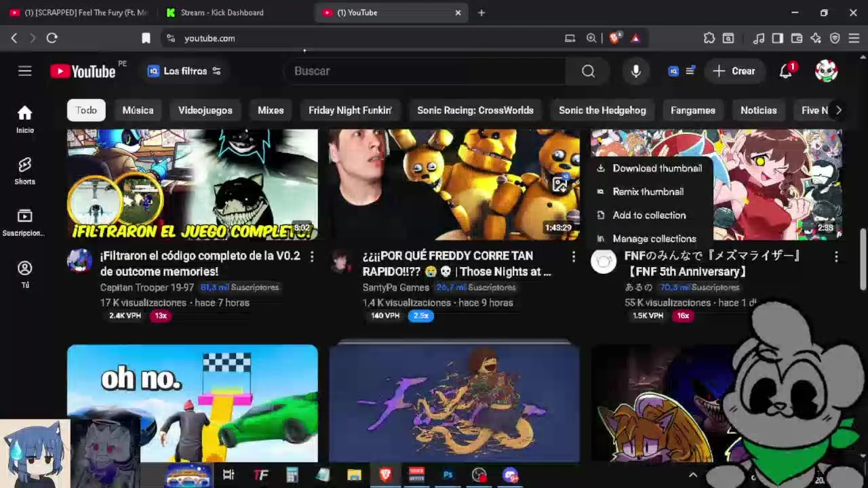Open the Capitan Trooper 19-97 channel link
This screenshot has width=868, height=488.
tap(147, 287)
